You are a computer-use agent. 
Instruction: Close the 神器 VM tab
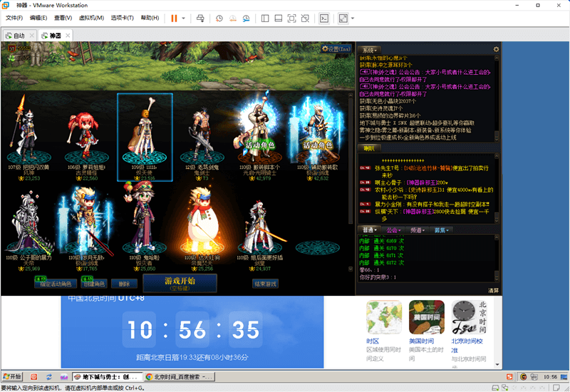pyautogui.click(x=68, y=35)
